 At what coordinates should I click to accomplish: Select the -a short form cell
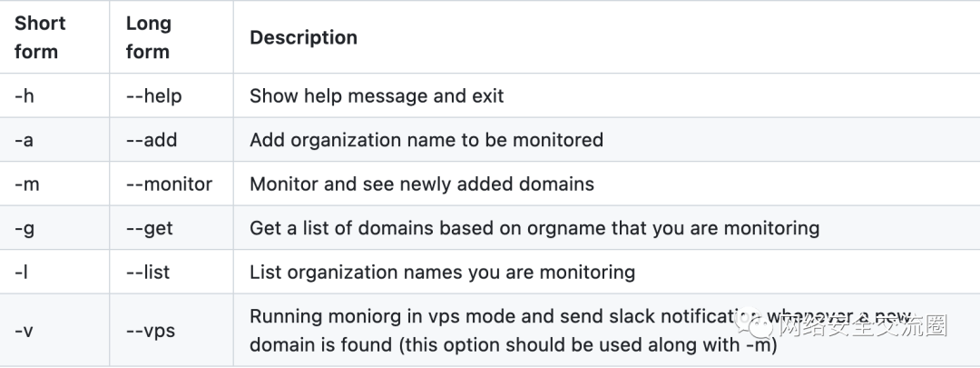pyautogui.click(x=24, y=140)
